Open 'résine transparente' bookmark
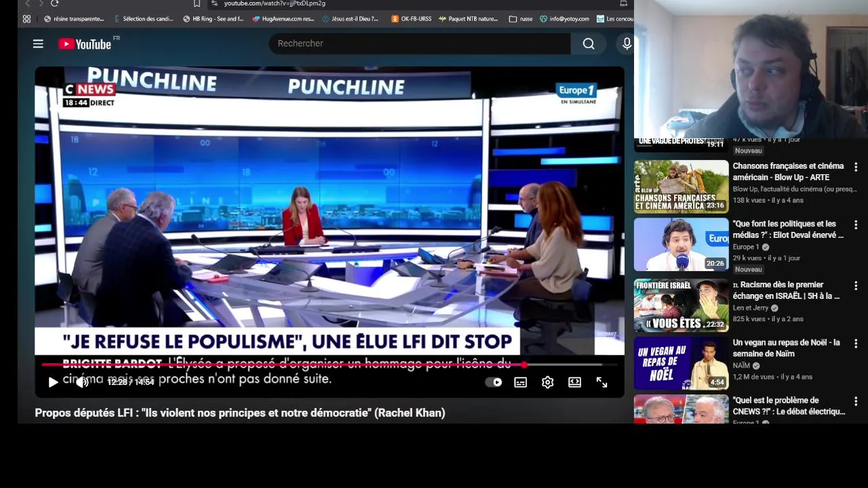The width and height of the screenshot is (868, 488). [74, 19]
